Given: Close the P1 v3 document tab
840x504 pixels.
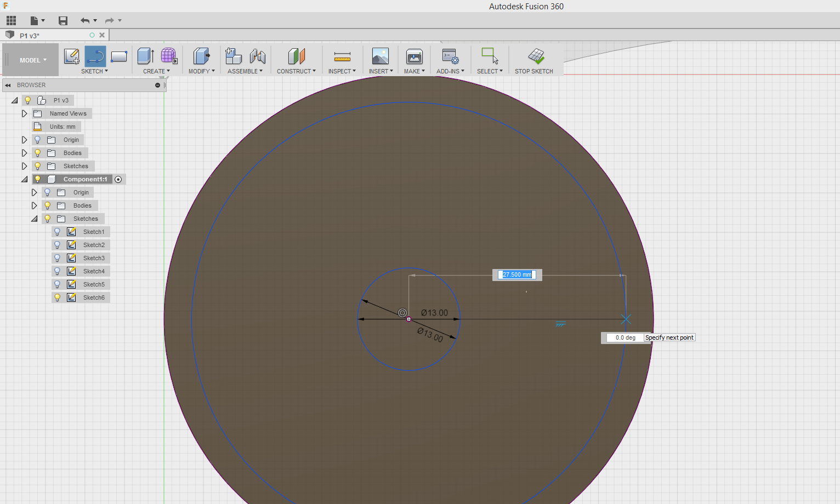Looking at the screenshot, I should 102,35.
